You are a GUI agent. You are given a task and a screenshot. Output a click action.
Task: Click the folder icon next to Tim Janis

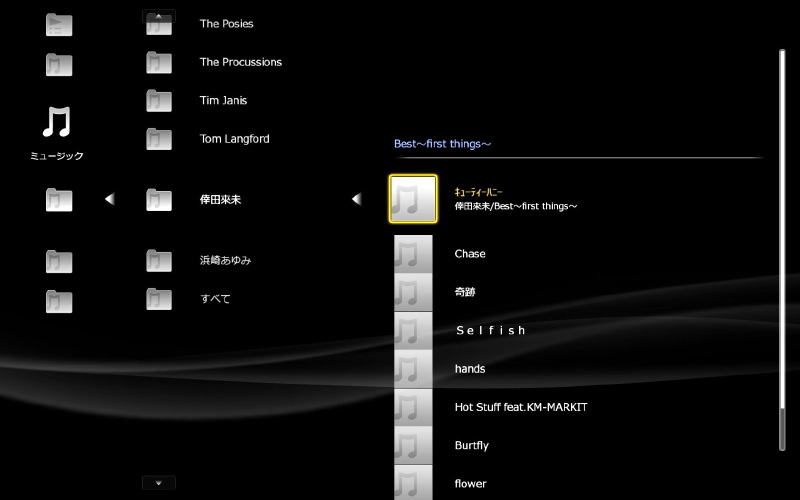[159, 100]
